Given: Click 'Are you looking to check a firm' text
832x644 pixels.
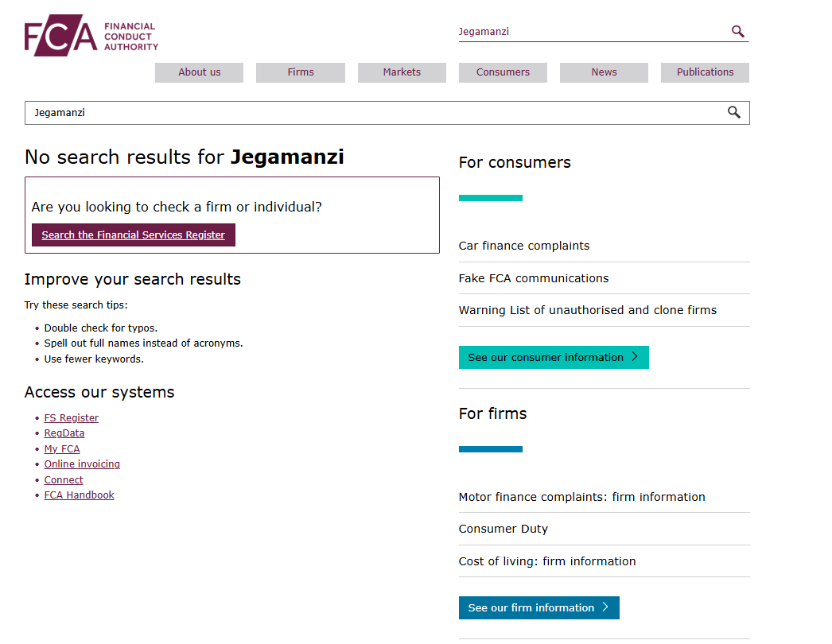Looking at the screenshot, I should pyautogui.click(x=177, y=207).
